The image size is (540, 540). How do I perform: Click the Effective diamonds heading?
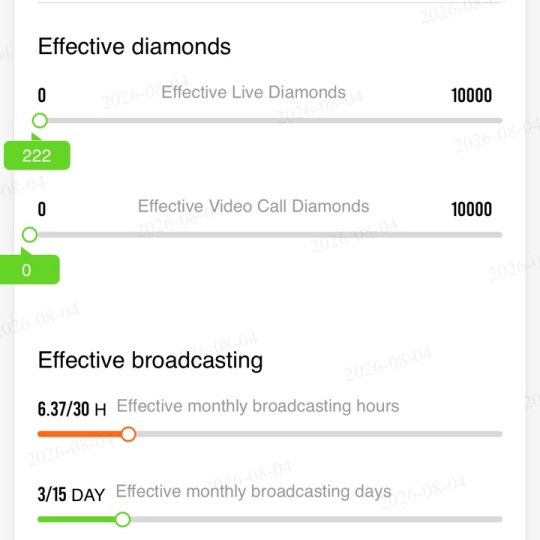pyautogui.click(x=134, y=46)
